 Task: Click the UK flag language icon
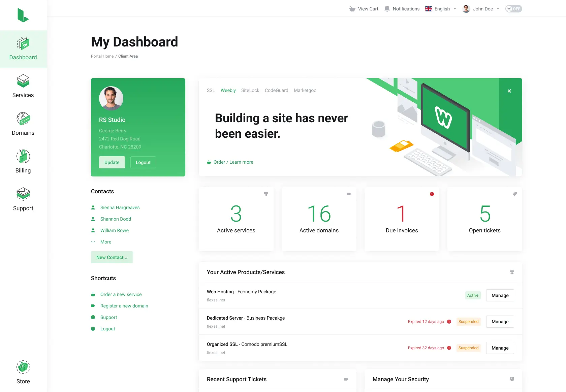pos(429,9)
